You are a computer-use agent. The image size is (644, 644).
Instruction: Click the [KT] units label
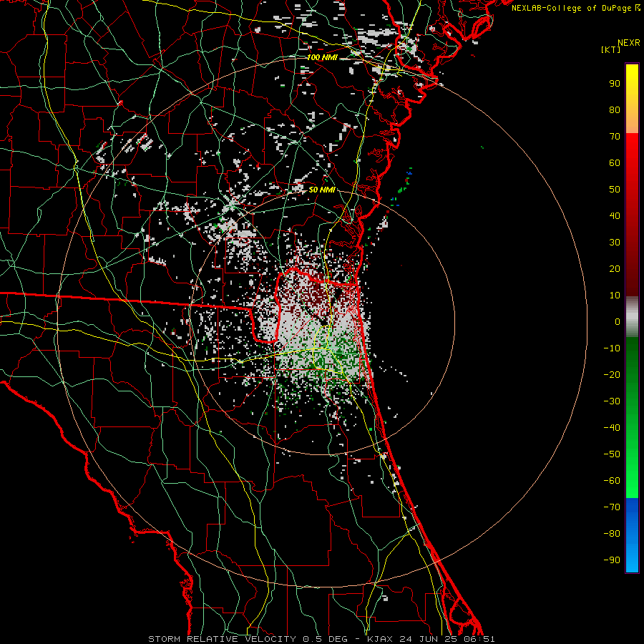click(x=611, y=49)
